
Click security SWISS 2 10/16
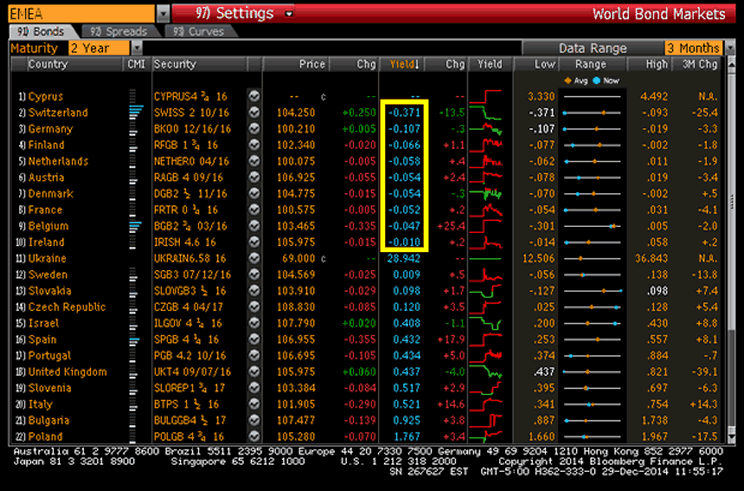coord(191,113)
